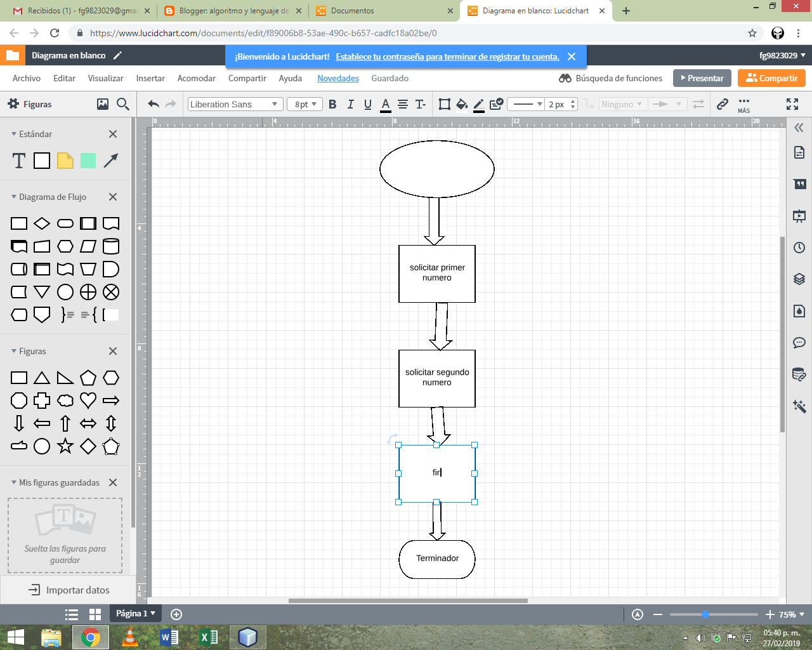
Task: Select the line color pencil icon
Action: coord(479,103)
